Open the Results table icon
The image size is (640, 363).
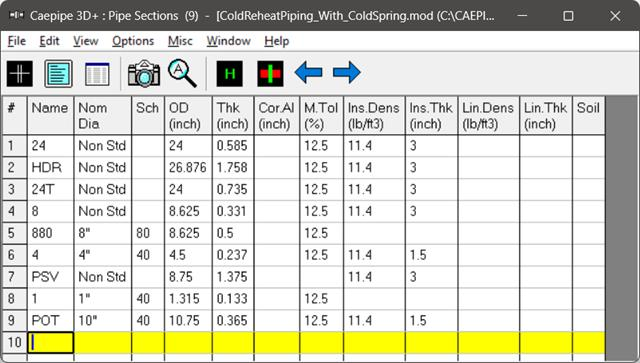click(x=97, y=74)
